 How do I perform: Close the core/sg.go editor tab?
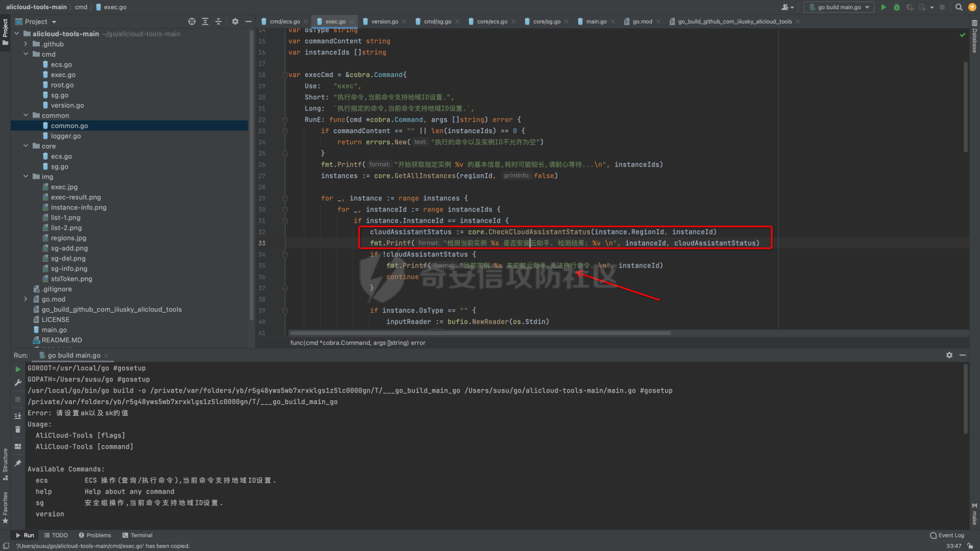(566, 22)
